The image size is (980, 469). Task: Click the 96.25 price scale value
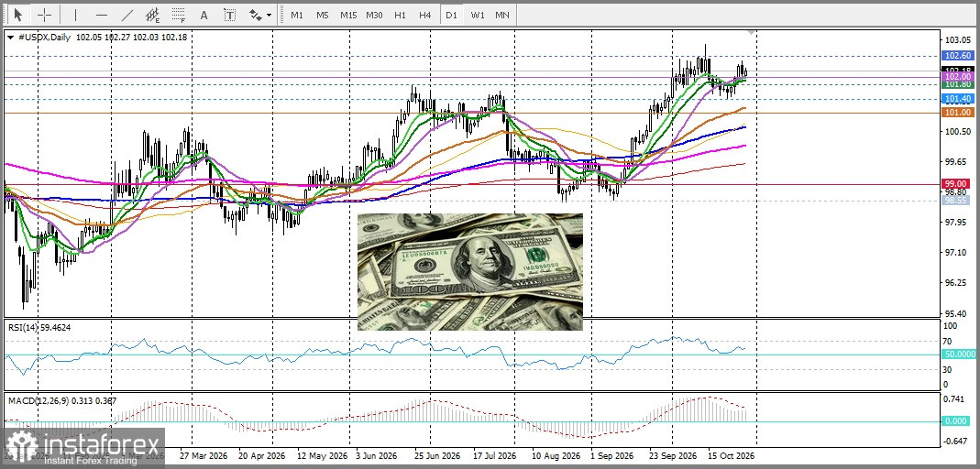click(957, 283)
